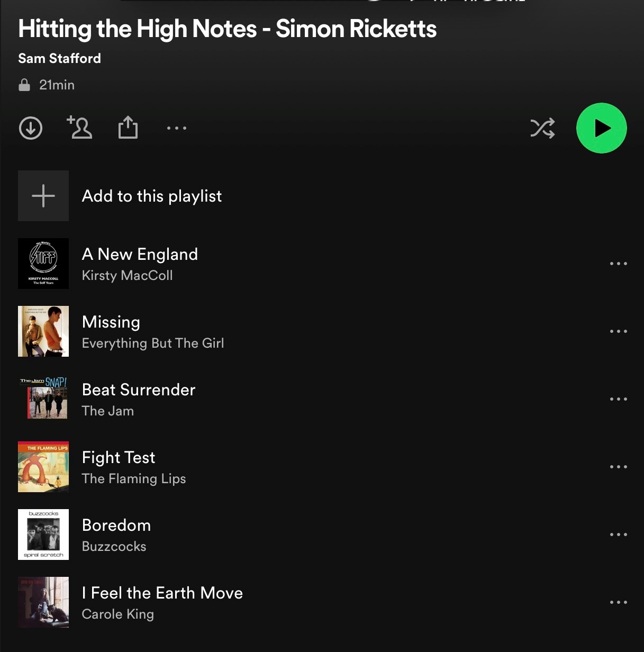Screen dimensions: 644x652
Task: Invite a collaborator with add-user icon
Action: (x=79, y=128)
